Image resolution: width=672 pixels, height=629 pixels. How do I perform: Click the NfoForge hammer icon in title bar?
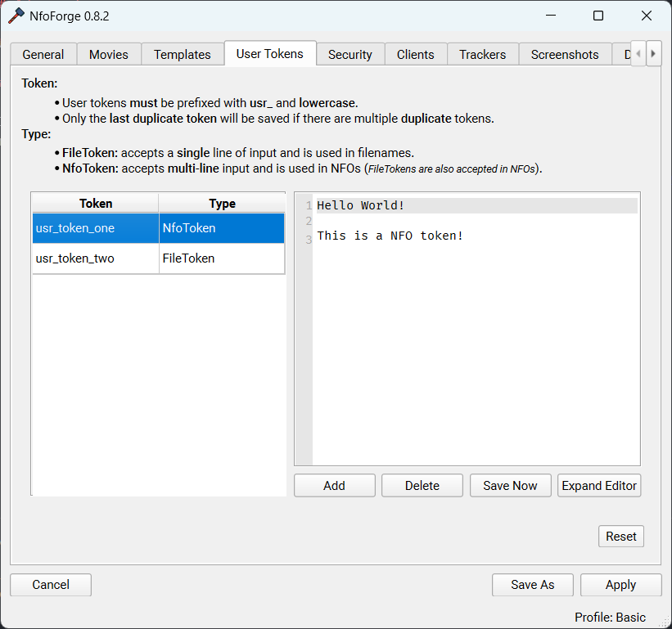[x=16, y=16]
